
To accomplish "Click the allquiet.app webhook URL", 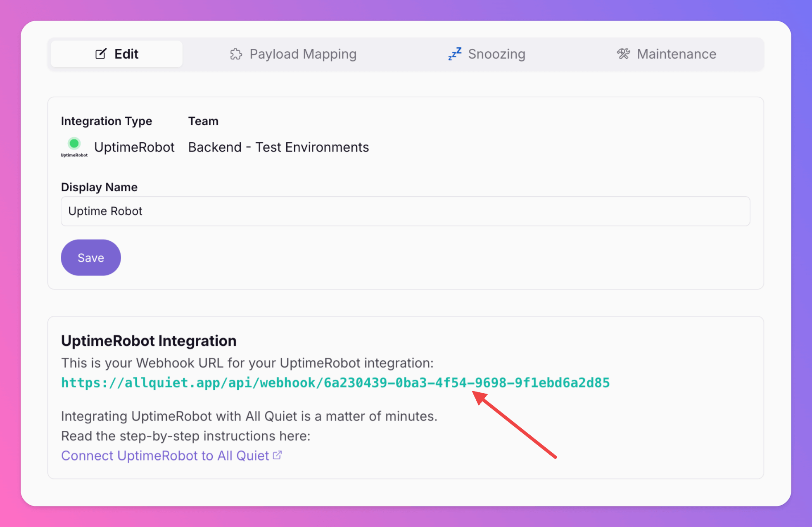I will (x=335, y=382).
